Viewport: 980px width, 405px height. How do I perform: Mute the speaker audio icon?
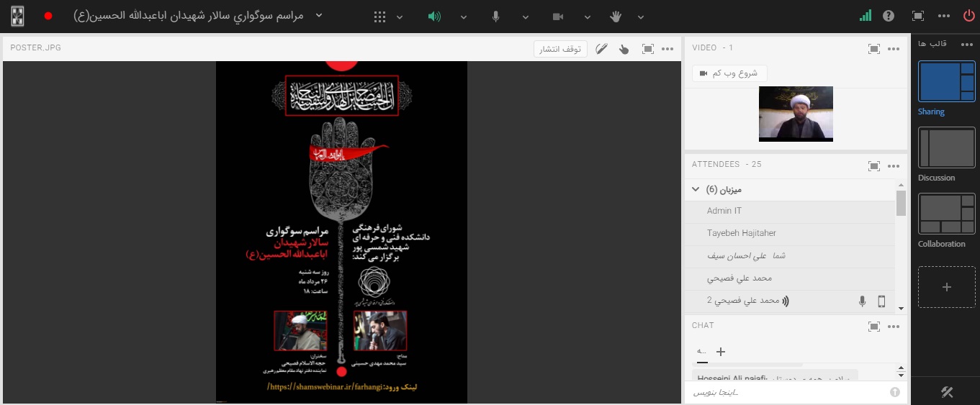(x=434, y=17)
